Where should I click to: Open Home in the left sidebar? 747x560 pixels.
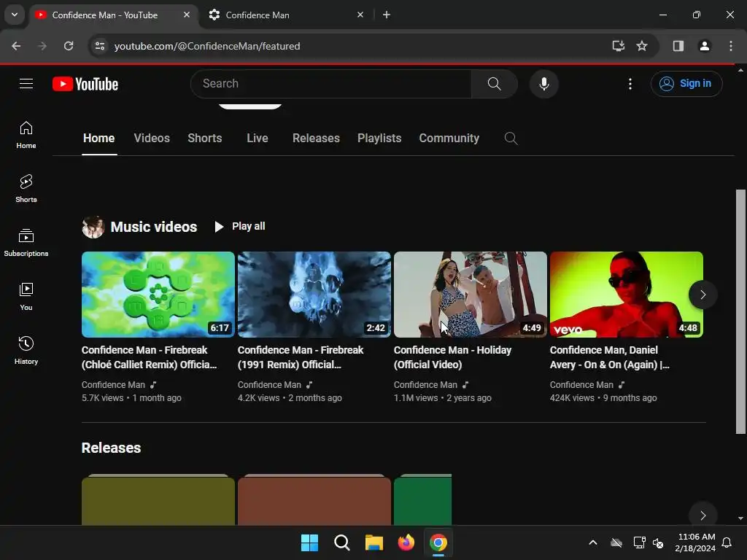[26, 135]
